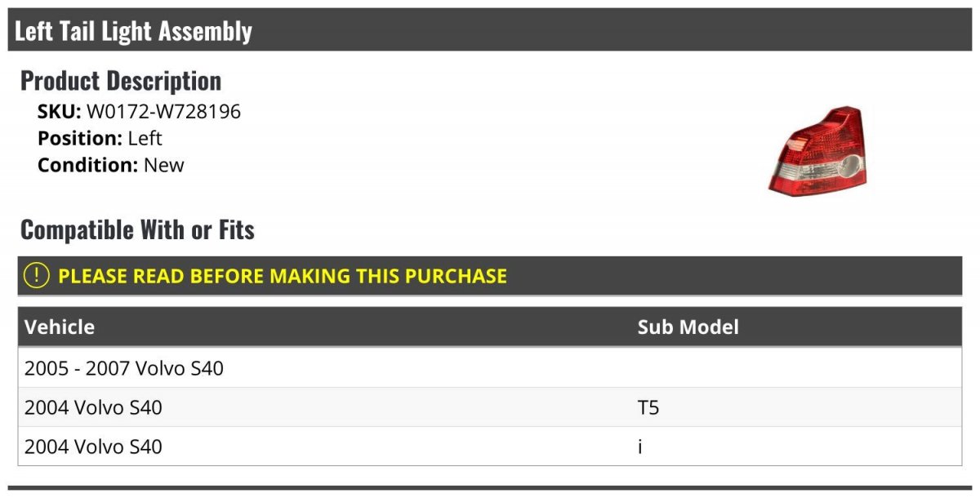Click the SKU label
Image resolution: width=980 pixels, height=498 pixels.
59,111
